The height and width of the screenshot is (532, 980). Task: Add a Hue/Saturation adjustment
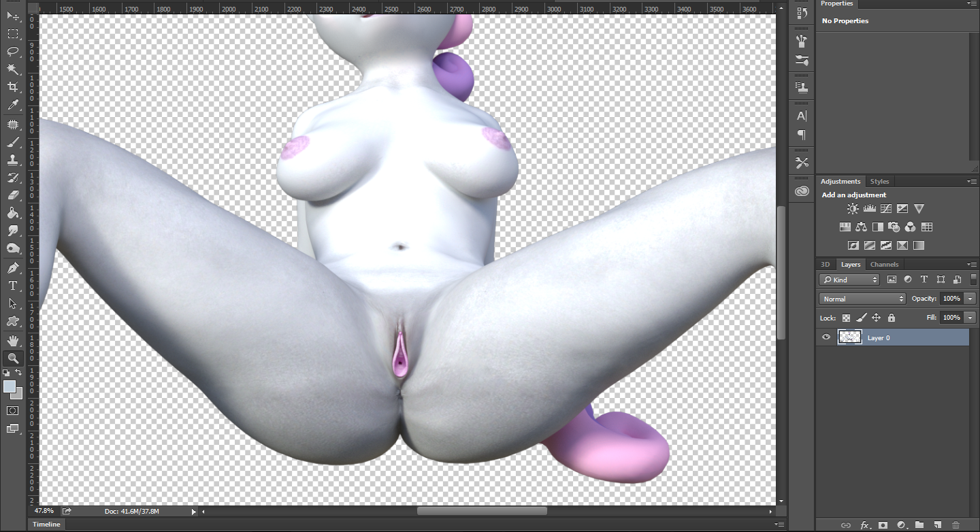845,227
